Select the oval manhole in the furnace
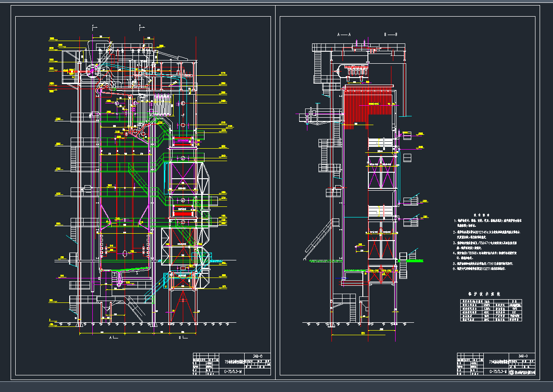This screenshot has width=553, height=392. coord(125,253)
